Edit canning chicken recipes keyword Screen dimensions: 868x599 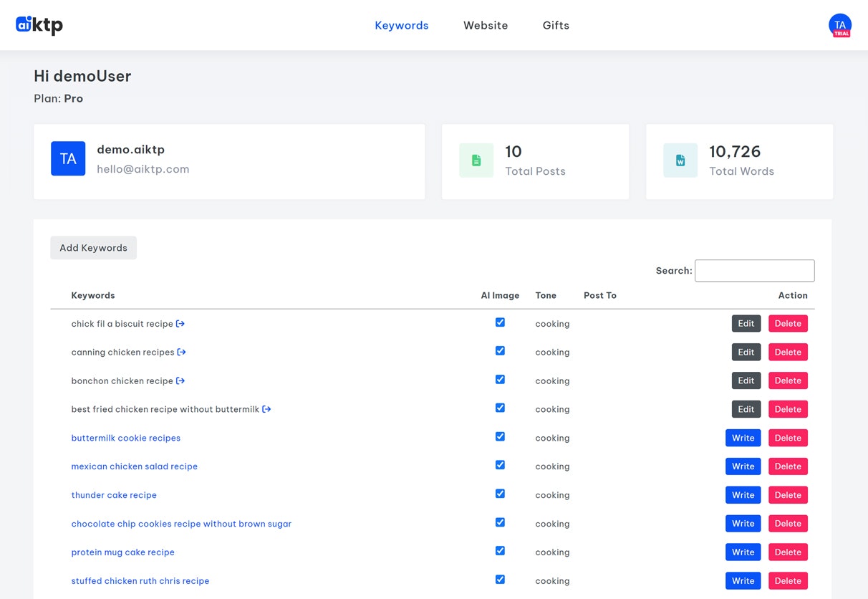[746, 353]
